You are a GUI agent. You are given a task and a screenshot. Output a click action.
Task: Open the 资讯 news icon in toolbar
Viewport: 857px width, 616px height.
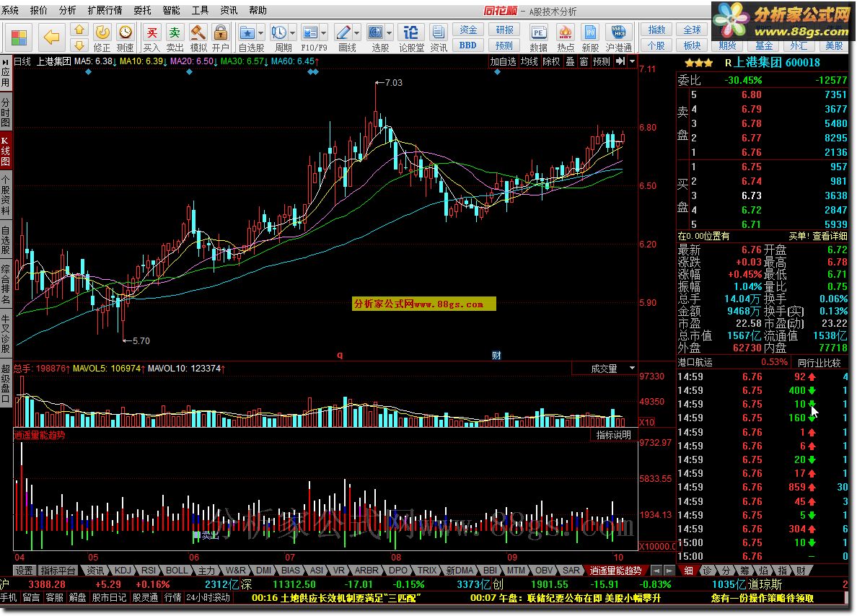(x=439, y=38)
